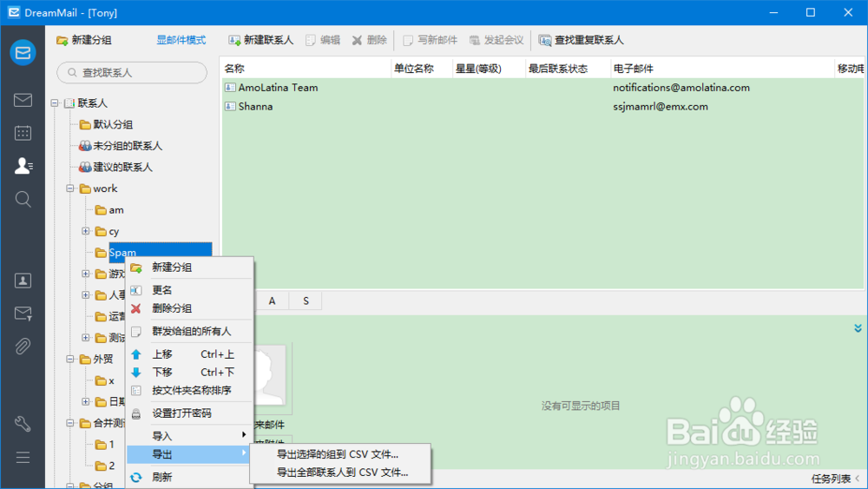The image size is (868, 489).
Task: Expand the 游戏 folder node
Action: pyautogui.click(x=86, y=274)
